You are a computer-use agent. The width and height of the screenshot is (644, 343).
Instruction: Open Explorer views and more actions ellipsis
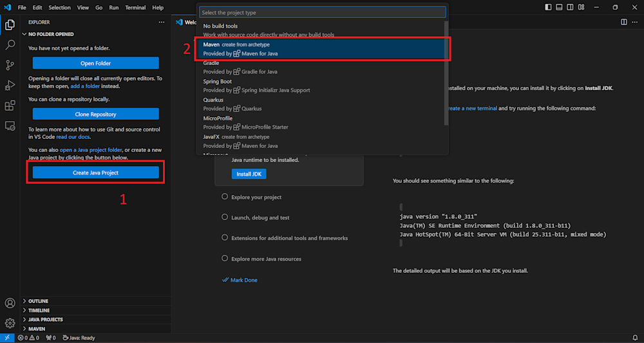pyautogui.click(x=162, y=22)
